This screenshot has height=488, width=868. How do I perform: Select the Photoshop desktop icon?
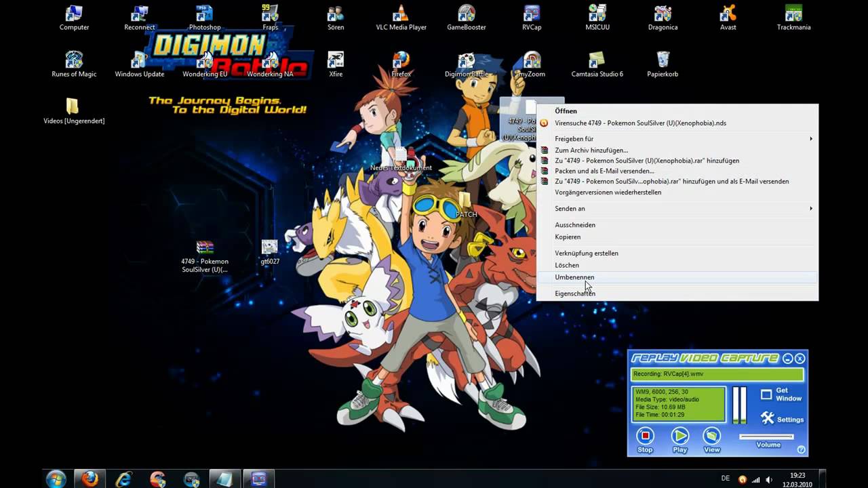click(205, 18)
